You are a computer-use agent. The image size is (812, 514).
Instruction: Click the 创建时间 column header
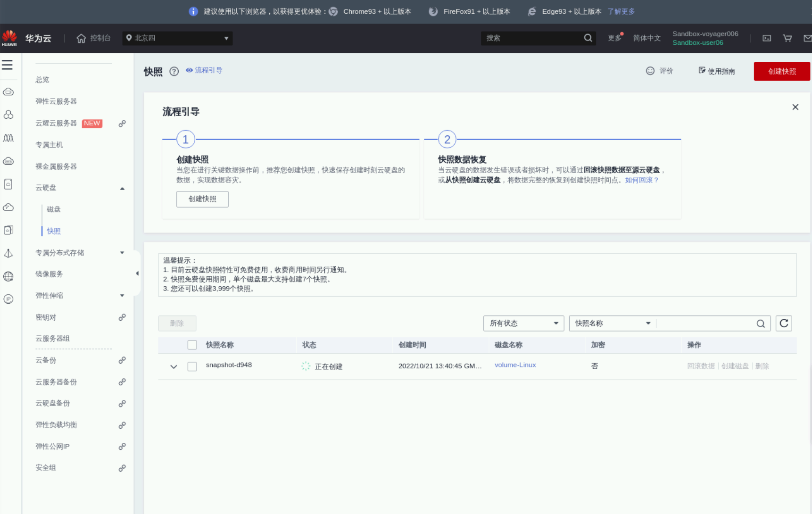[x=412, y=345]
